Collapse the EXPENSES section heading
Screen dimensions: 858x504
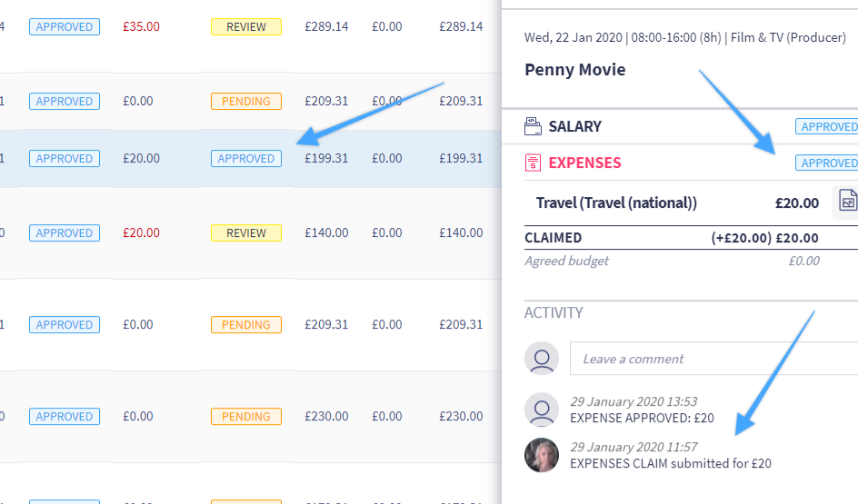584,163
